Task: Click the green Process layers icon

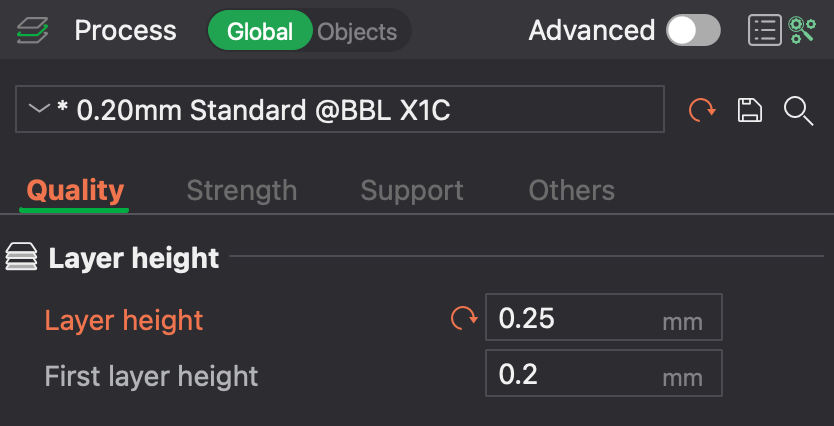Action: pyautogui.click(x=34, y=31)
